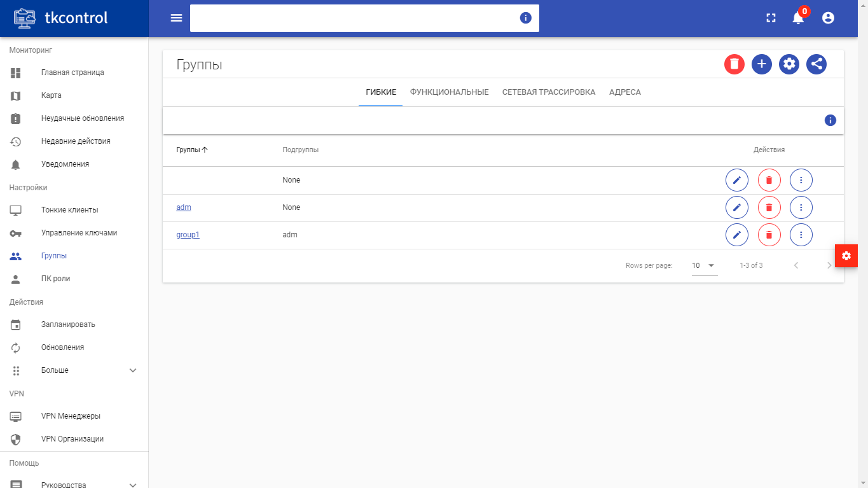The height and width of the screenshot is (488, 868).
Task: Open ПК роли in sidebar
Action: click(74, 279)
